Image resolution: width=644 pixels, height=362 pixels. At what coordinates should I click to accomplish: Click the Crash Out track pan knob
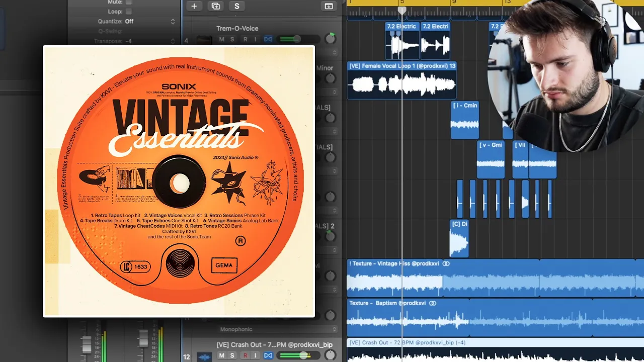pyautogui.click(x=331, y=355)
